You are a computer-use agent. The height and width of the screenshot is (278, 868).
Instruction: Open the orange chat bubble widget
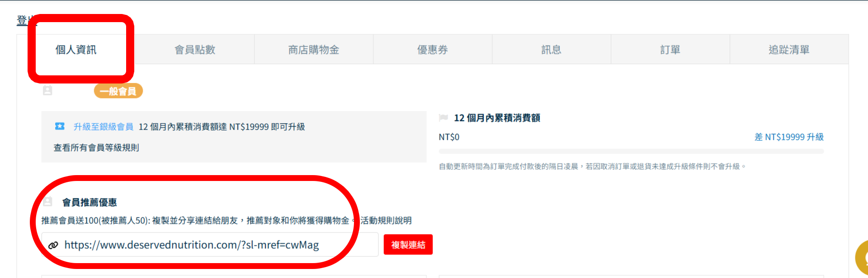[862, 259]
